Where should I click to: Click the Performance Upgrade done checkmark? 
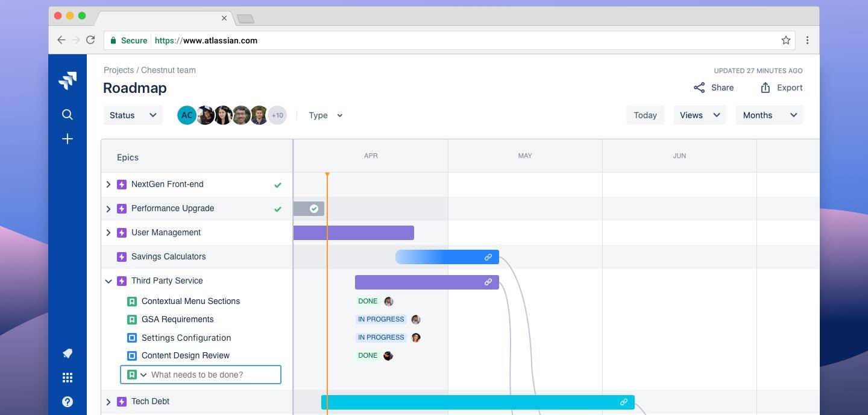click(x=278, y=209)
